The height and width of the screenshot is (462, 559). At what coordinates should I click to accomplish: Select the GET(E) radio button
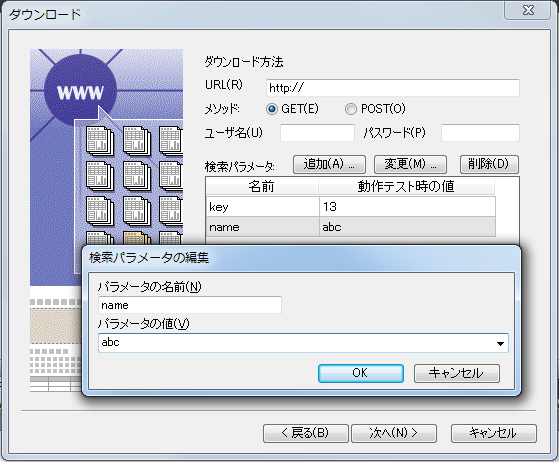pyautogui.click(x=272, y=109)
